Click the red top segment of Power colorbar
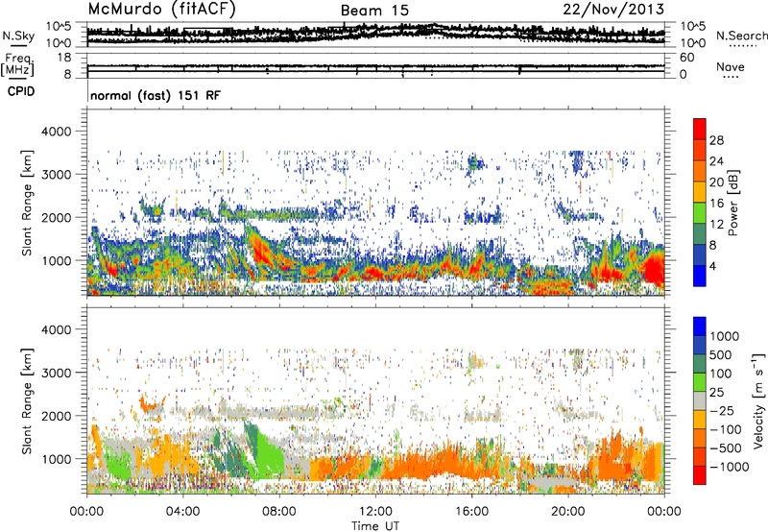Image resolution: width=768 pixels, height=532 pixels. click(x=700, y=129)
